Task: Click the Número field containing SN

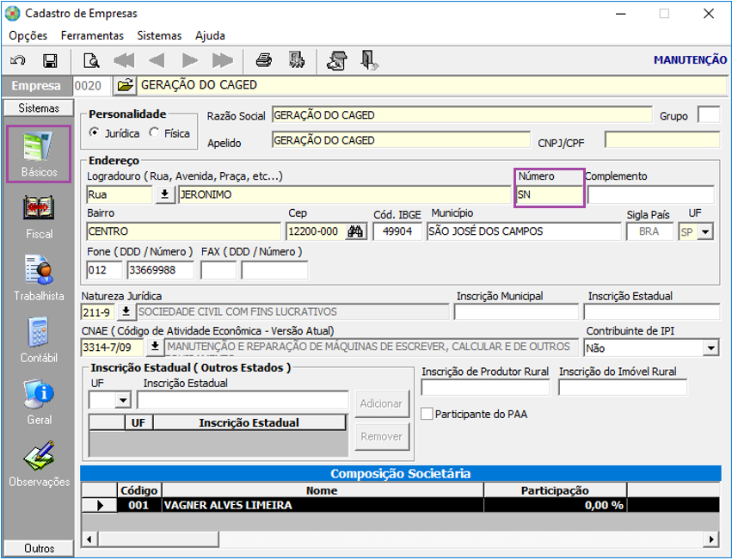Action: coord(550,194)
